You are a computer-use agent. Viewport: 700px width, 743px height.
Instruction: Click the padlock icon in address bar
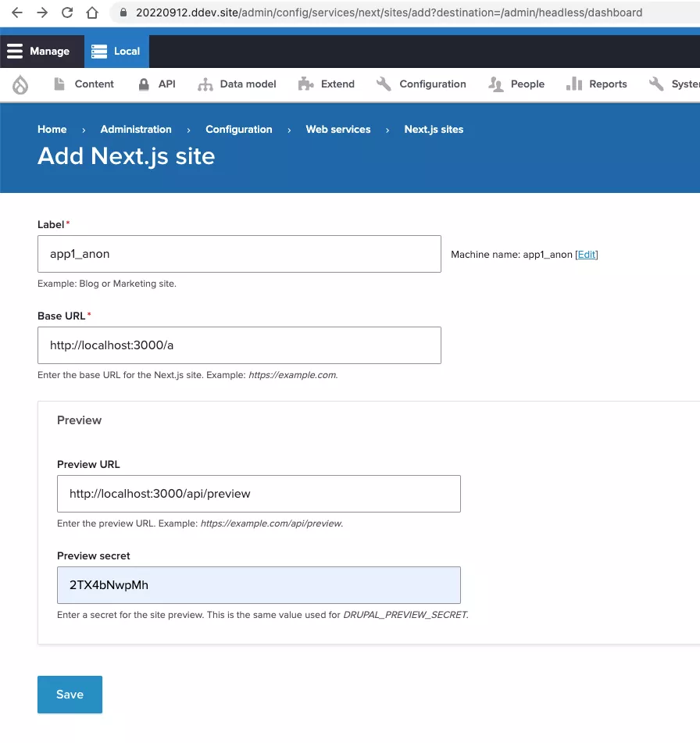123,13
